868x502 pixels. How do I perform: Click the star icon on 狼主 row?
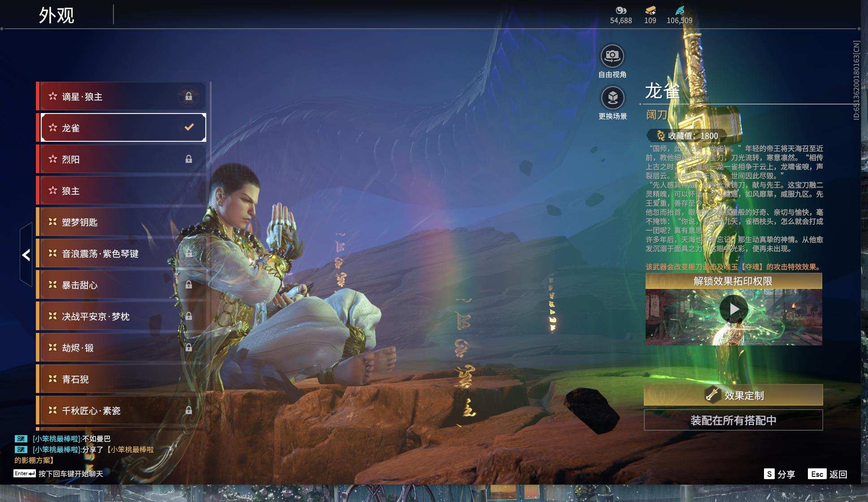click(53, 191)
